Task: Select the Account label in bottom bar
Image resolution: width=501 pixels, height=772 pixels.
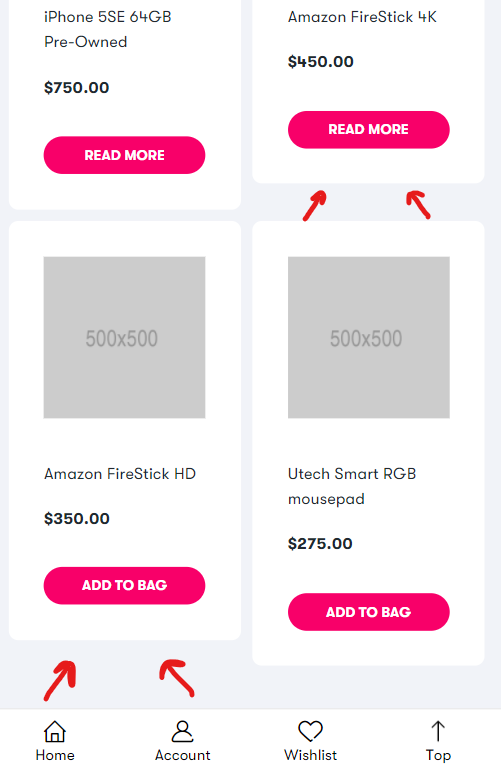Action: [x=183, y=755]
